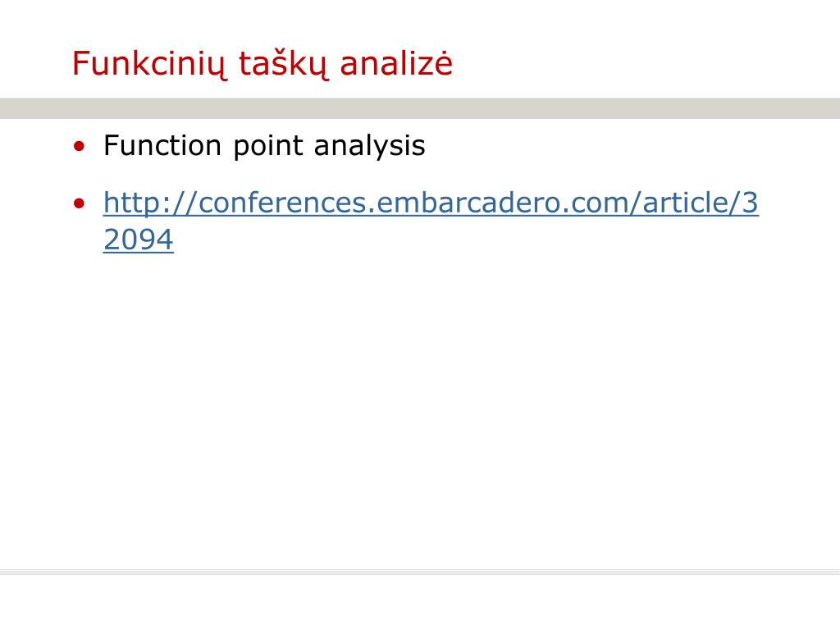Click the word 'Function' in the first bullet
Screen dimensions: 840x630
(x=162, y=145)
